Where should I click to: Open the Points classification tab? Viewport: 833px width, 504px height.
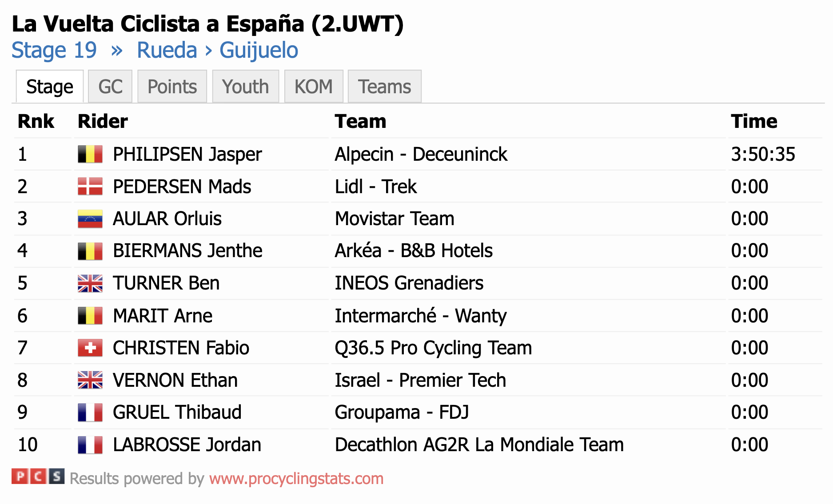pyautogui.click(x=172, y=87)
